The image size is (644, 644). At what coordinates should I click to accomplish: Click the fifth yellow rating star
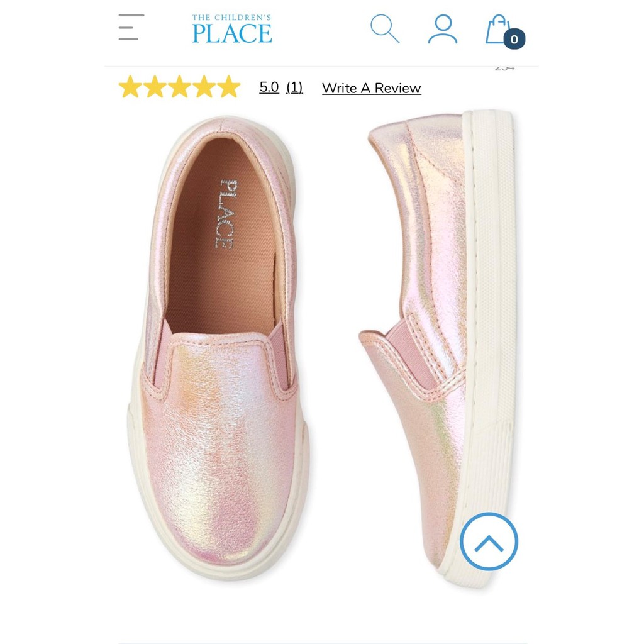pyautogui.click(x=229, y=87)
